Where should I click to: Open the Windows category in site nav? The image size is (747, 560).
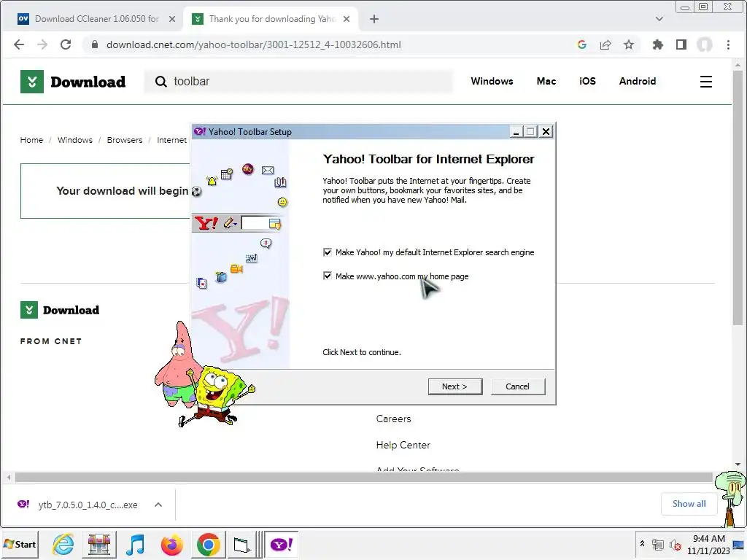492,82
